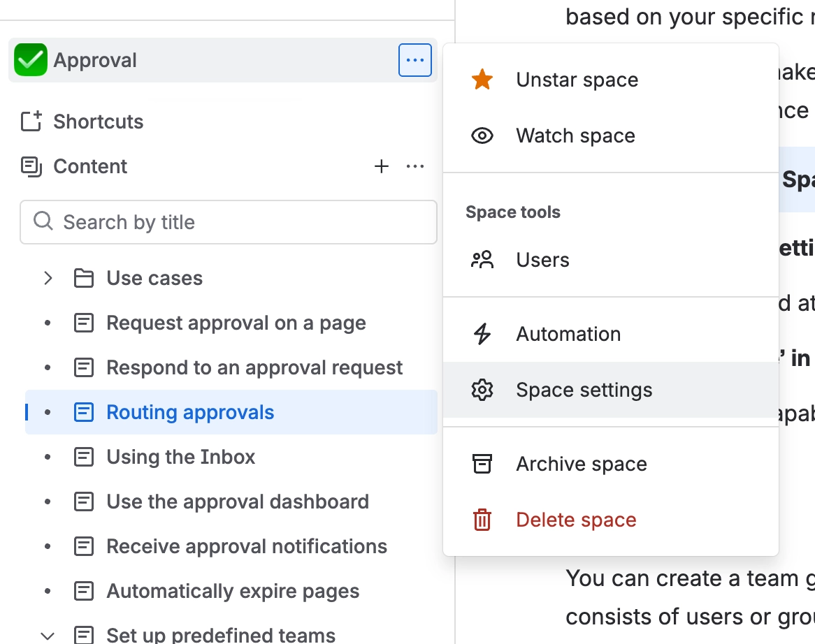
Task: Open Set up predefined teams page
Action: 221,635
